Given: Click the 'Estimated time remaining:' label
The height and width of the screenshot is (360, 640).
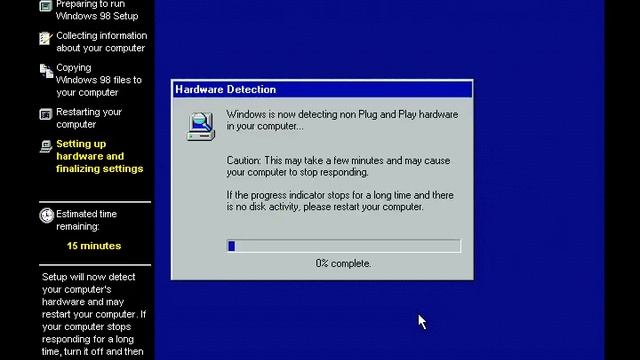Looking at the screenshot, I should (x=86, y=220).
